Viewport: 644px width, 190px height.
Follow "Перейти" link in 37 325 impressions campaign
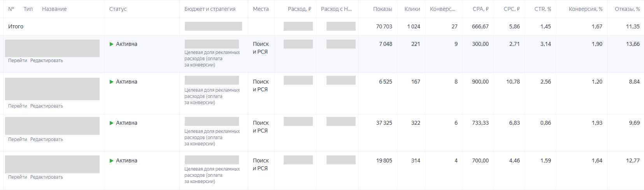point(18,139)
